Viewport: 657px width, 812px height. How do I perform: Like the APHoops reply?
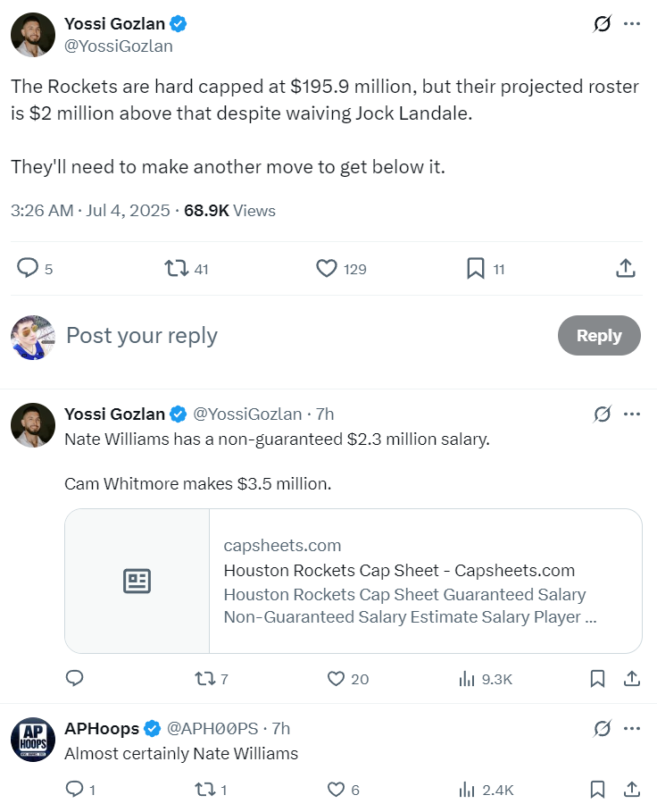tap(336, 790)
